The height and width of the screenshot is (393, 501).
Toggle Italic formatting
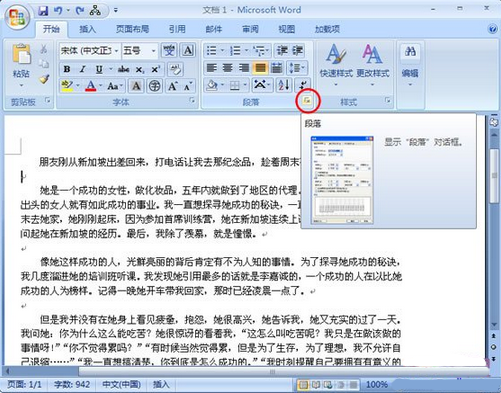point(83,69)
